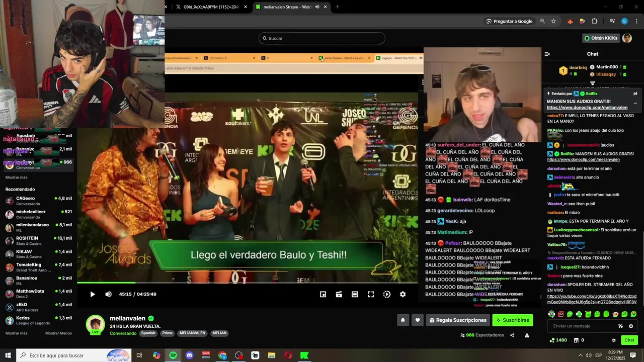Open the user profile avatar menu
The height and width of the screenshot is (362, 644).
[627, 38]
